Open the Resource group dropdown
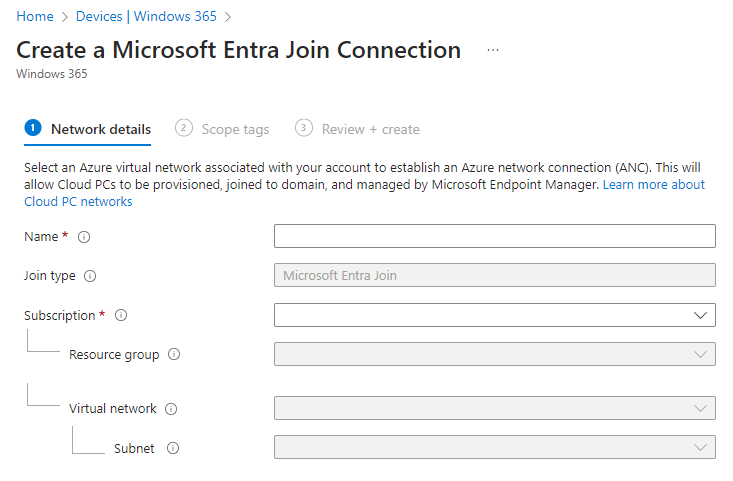Screen dimensions: 733x481 click(x=494, y=354)
